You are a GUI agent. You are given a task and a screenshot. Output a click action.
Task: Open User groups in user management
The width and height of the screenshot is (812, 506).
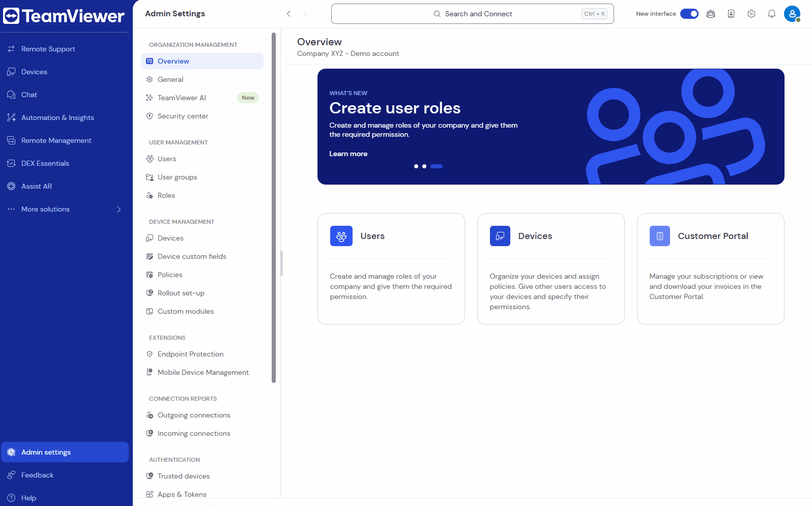click(202, 177)
